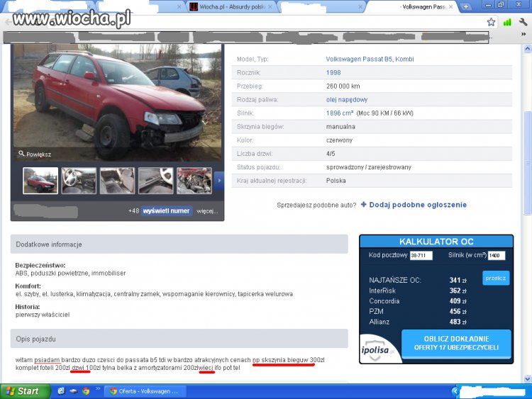
Task: Click the przelicz button in calculator
Action: [x=496, y=278]
